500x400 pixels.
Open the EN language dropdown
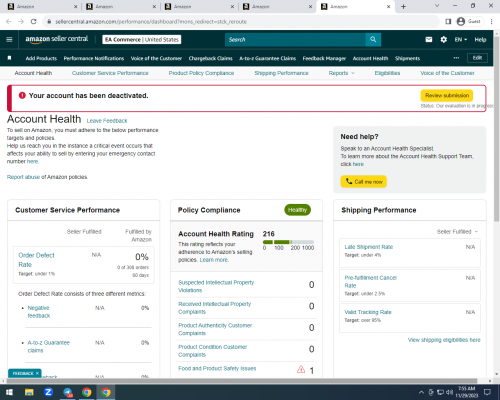click(x=461, y=39)
